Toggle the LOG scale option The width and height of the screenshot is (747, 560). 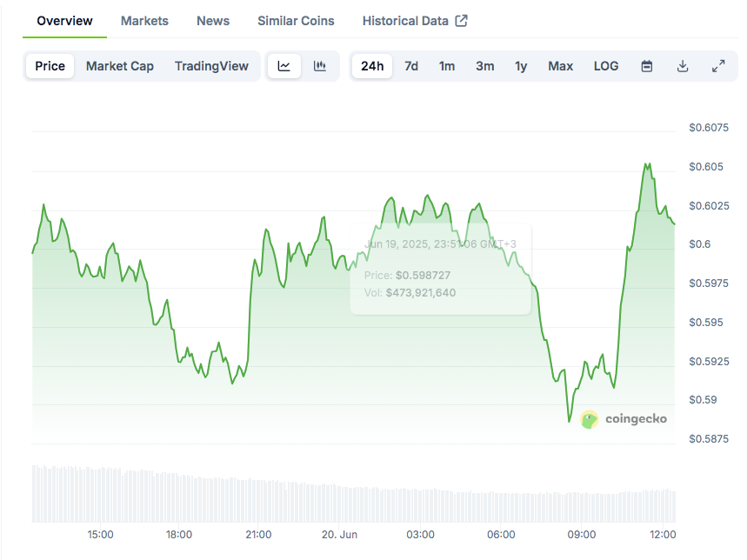tap(606, 66)
